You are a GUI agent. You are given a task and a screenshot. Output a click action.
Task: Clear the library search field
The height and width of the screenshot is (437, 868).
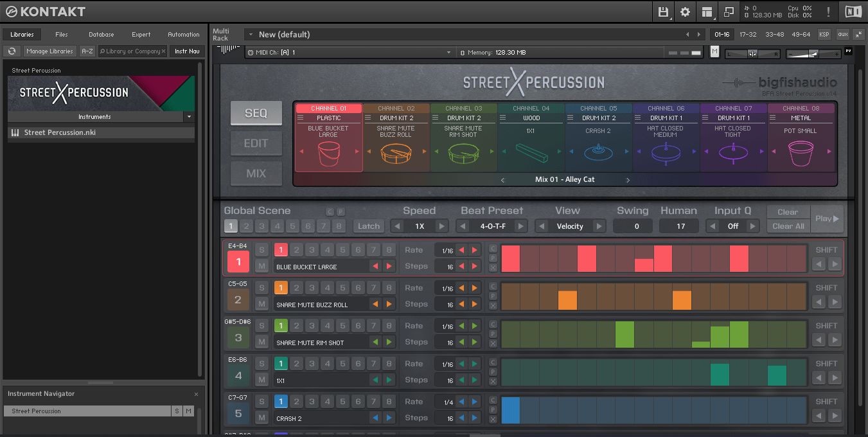pos(163,51)
